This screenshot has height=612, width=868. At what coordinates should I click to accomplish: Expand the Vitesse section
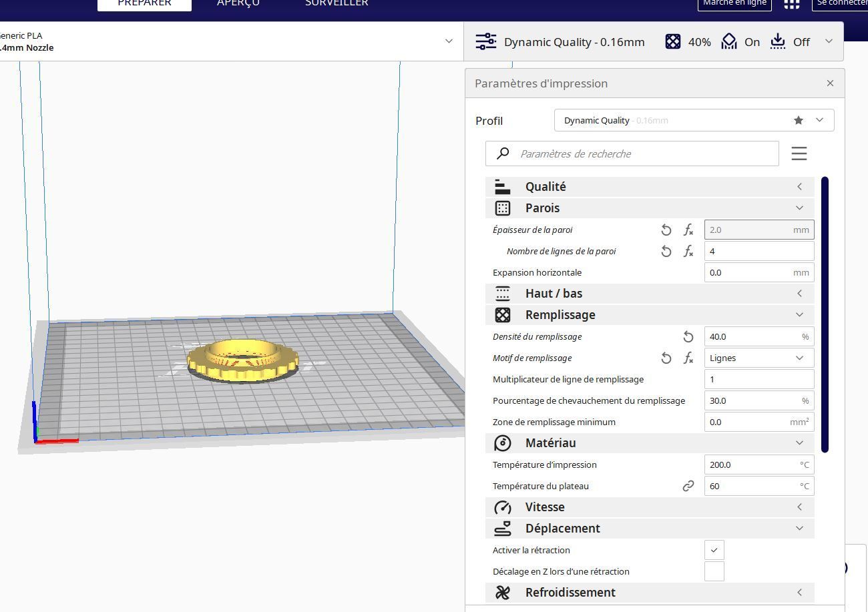coord(800,507)
